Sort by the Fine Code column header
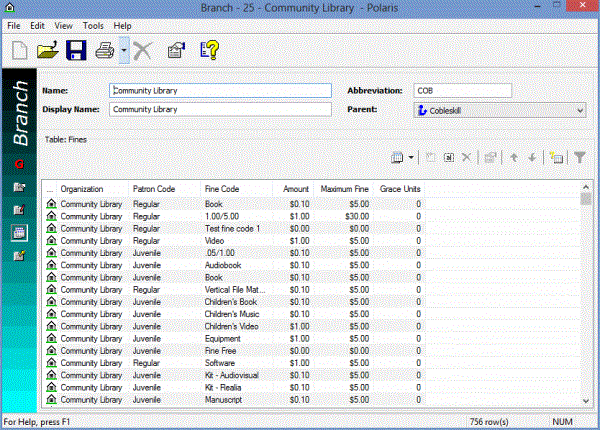Viewport: 600px width, 430px height. [x=236, y=189]
